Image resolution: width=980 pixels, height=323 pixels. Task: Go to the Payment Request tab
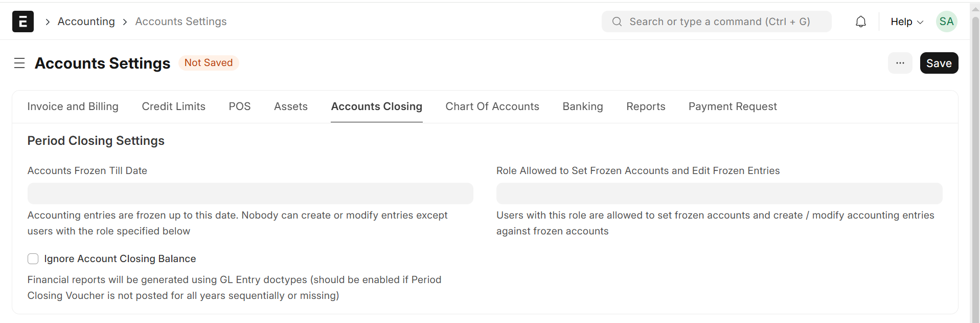pyautogui.click(x=733, y=106)
